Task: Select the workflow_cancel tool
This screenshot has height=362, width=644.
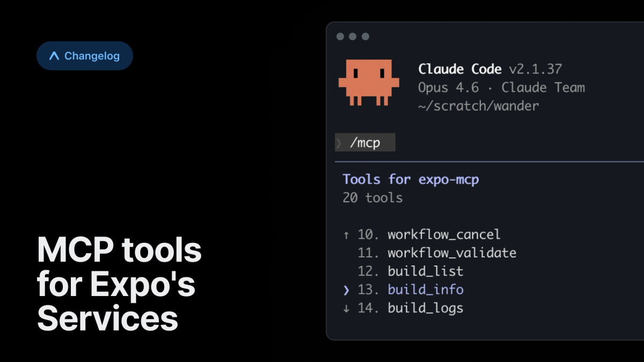Action: 444,234
